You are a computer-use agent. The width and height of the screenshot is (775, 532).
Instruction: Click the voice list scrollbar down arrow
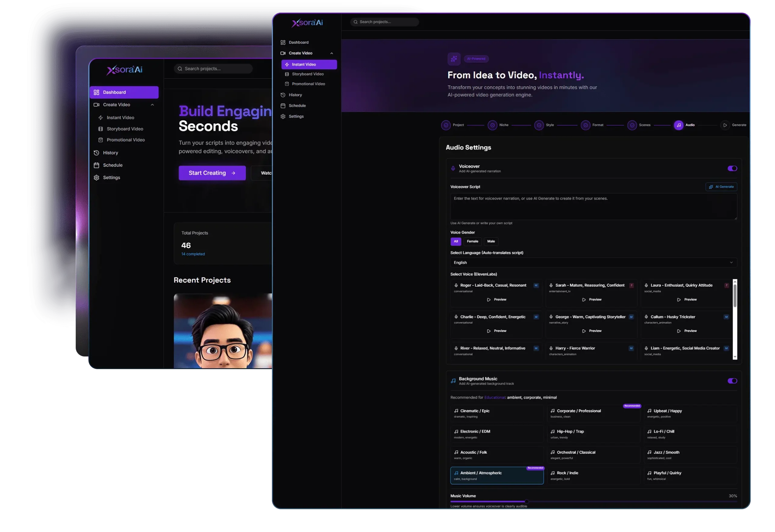pos(735,357)
